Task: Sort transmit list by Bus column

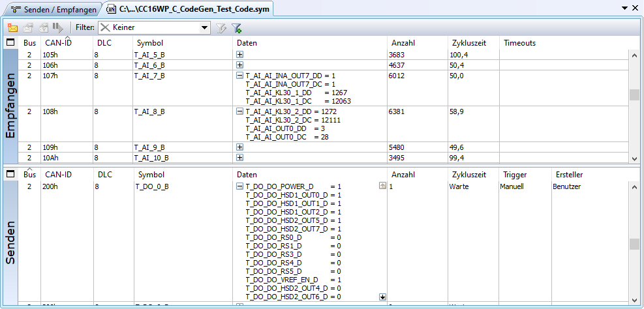Action: [x=29, y=175]
